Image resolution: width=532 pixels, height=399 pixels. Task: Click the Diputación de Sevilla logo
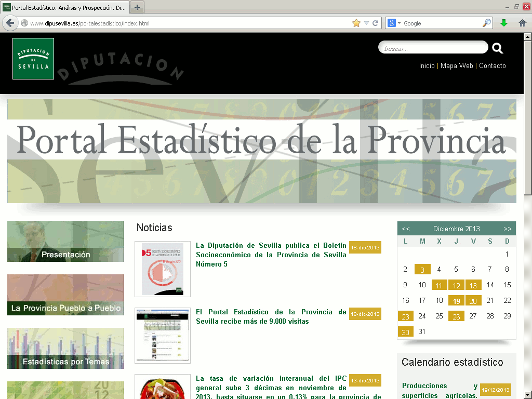pos(33,59)
